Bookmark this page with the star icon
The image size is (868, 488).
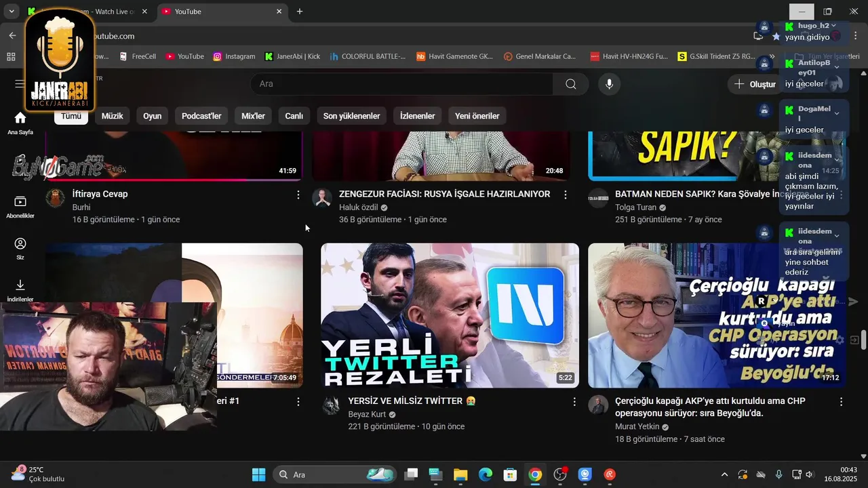(x=776, y=36)
